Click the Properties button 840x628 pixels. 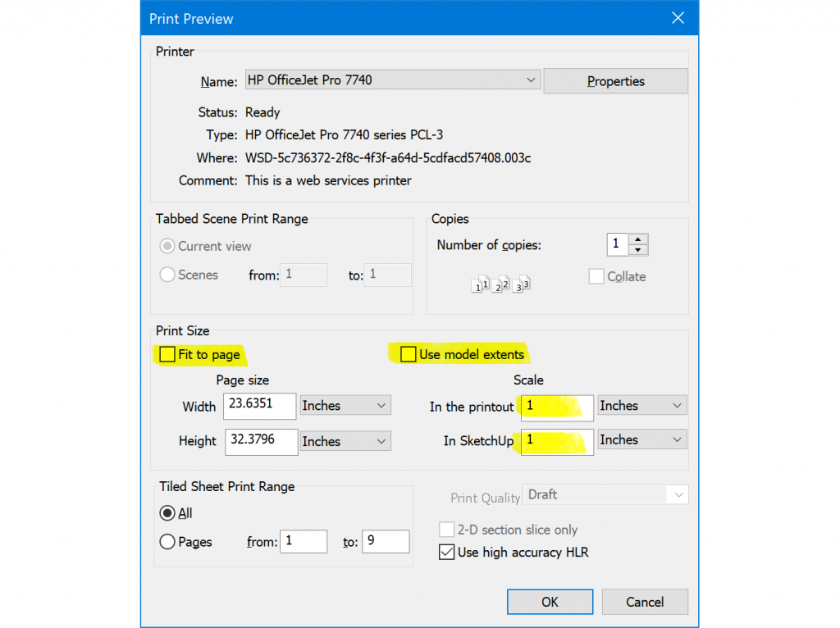click(x=615, y=81)
